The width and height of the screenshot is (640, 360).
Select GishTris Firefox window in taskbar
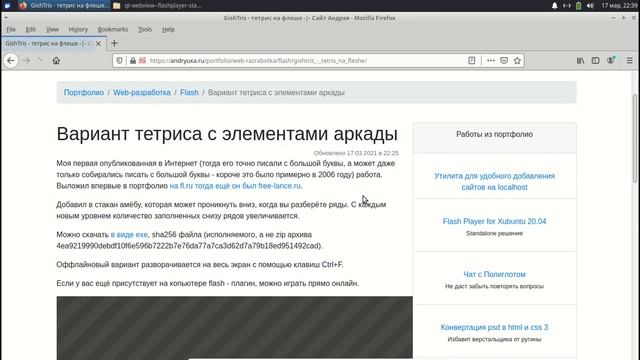64,6
